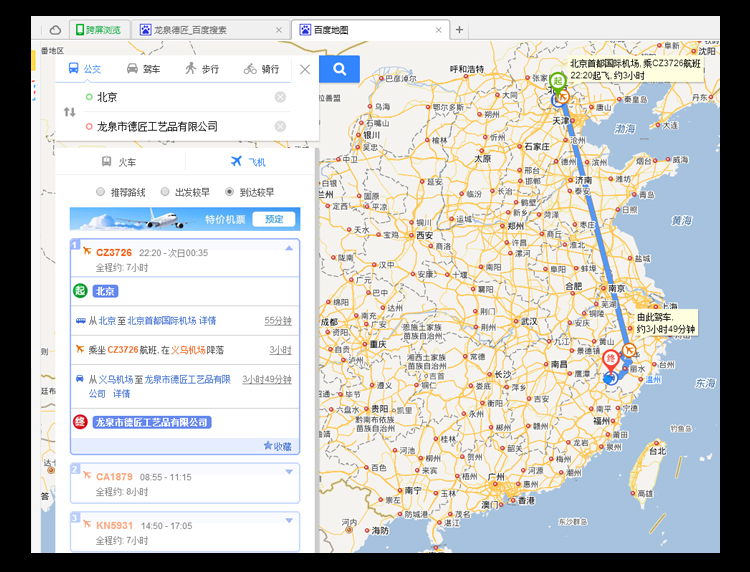This screenshot has height=572, width=750.
Task: Click the orange airplane marker near Yiwu on map
Action: (629, 350)
